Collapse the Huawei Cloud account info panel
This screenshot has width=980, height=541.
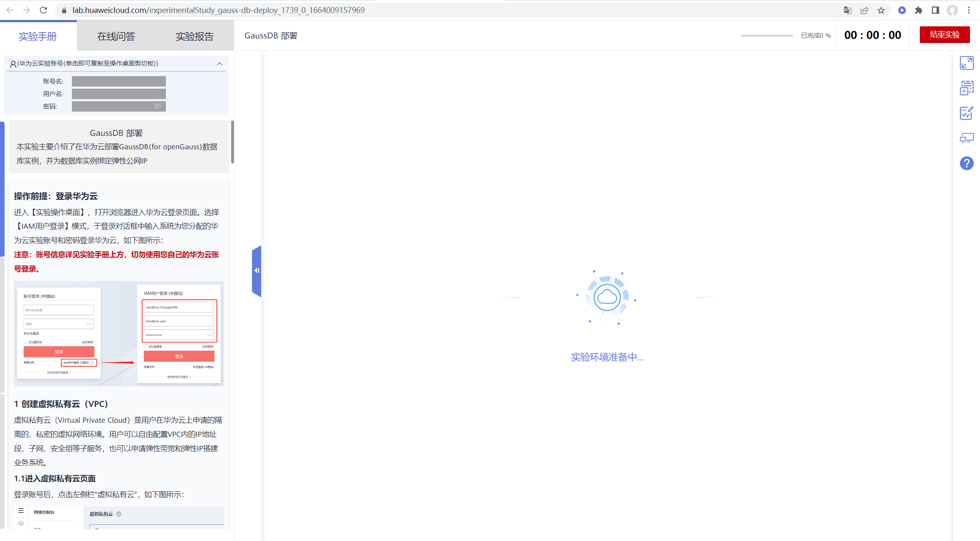pyautogui.click(x=219, y=64)
